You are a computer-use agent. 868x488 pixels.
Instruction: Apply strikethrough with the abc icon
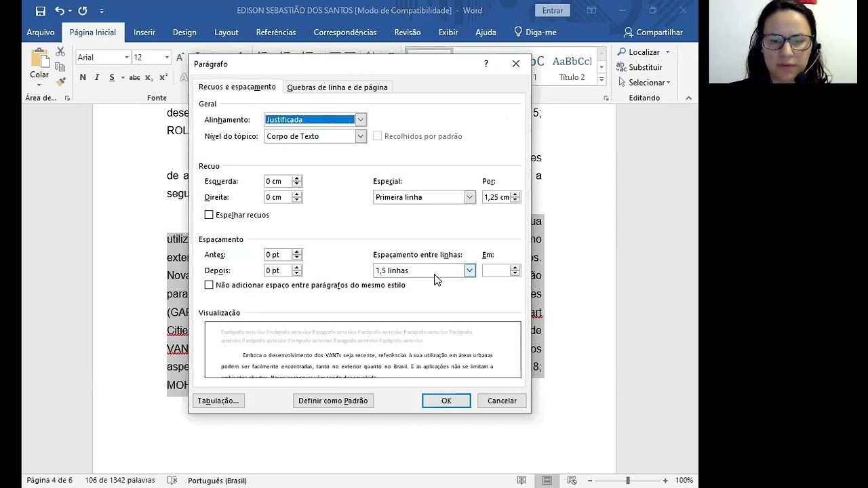(x=135, y=77)
